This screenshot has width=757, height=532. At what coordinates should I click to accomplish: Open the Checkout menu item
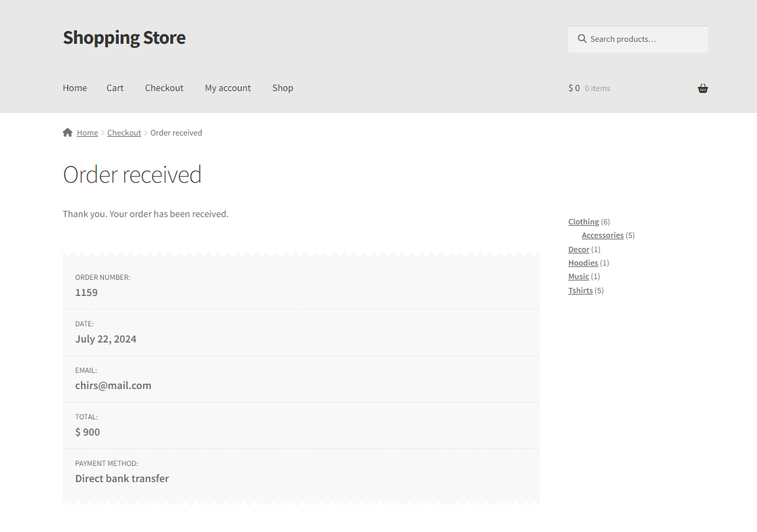pyautogui.click(x=164, y=88)
